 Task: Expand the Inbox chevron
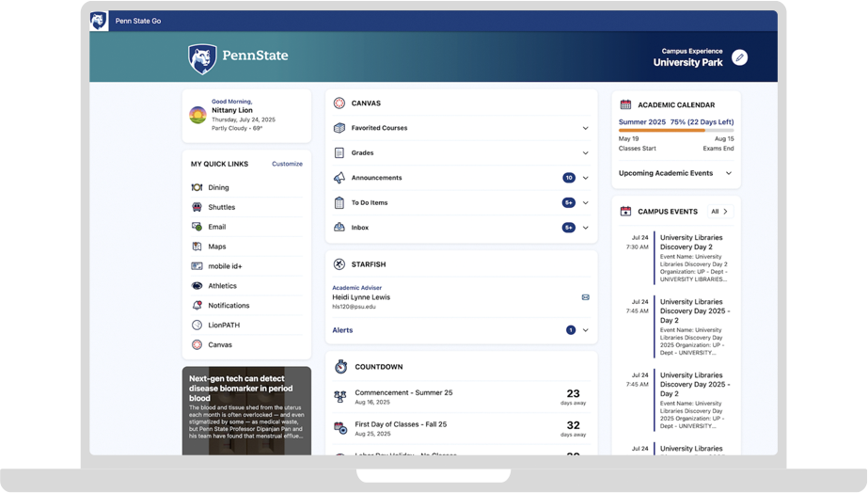585,228
